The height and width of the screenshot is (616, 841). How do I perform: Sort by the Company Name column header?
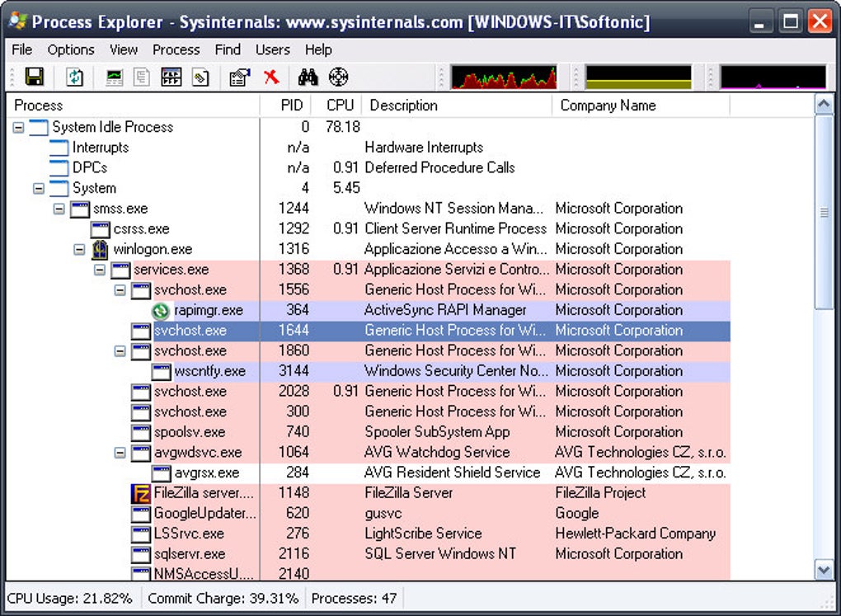point(608,105)
